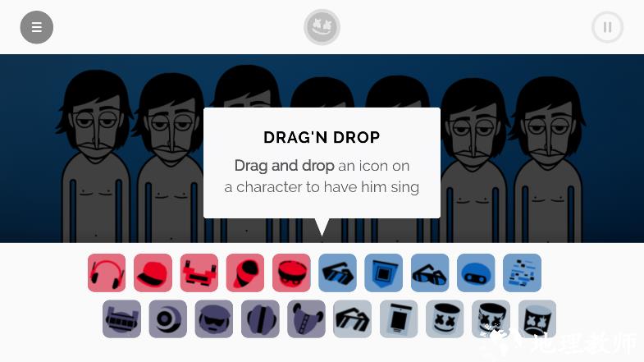Pick the purple striped disc icon
This screenshot has height=362, width=644.
(260, 318)
